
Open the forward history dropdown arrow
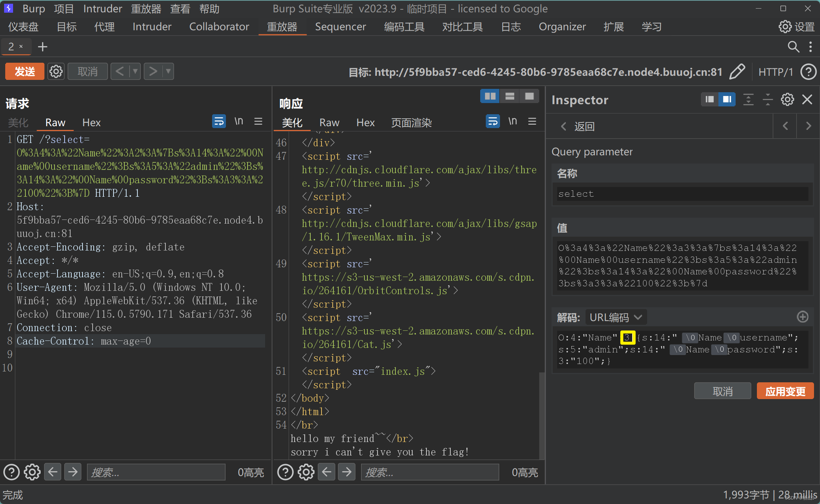[168, 71]
